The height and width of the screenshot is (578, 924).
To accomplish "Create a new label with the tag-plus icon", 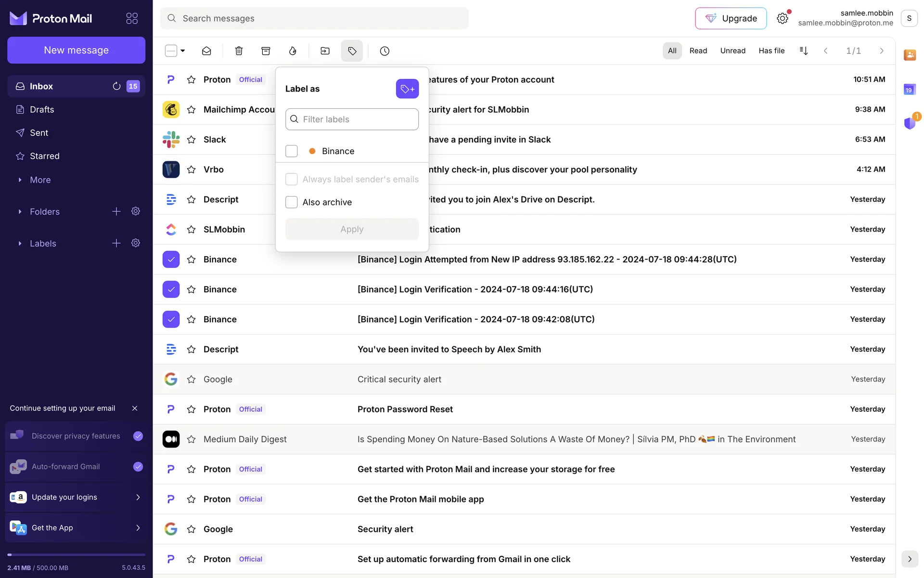I will click(407, 89).
